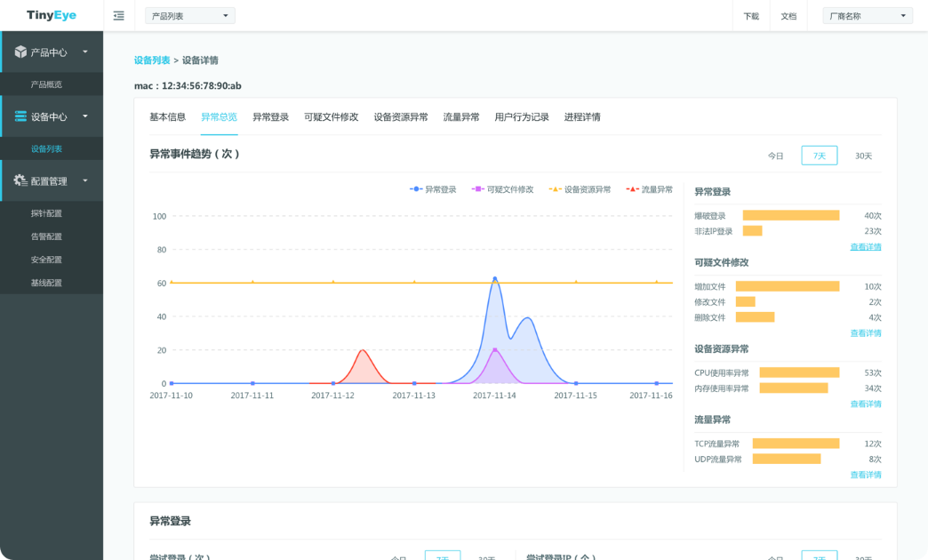Screen dimensions: 928x560
Task: Click the 爆破登录 orange bar
Action: 790,215
